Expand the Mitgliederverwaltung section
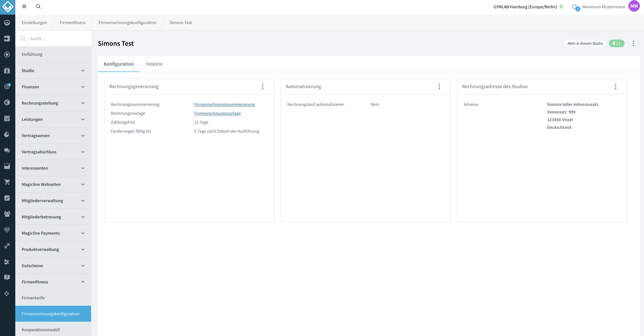Viewport: 644px width, 336px height. pos(53,201)
